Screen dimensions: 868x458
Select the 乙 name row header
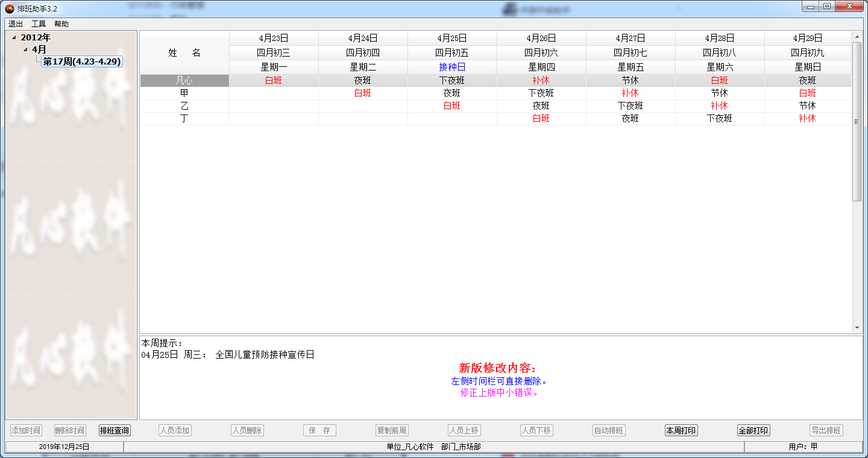coord(184,106)
